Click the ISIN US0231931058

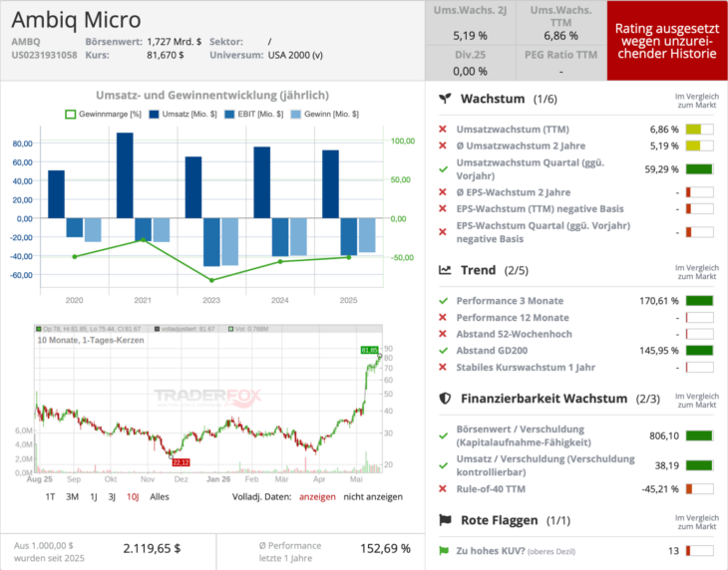44,55
